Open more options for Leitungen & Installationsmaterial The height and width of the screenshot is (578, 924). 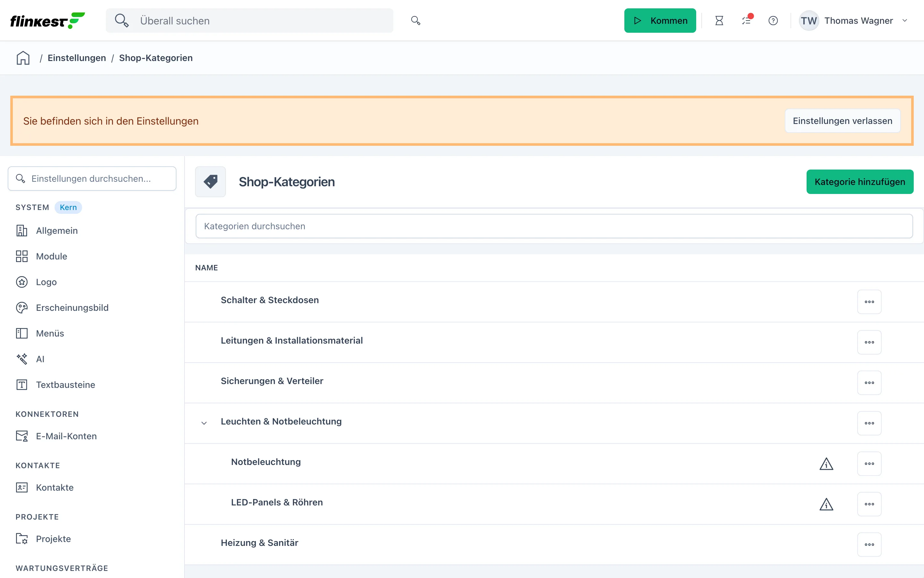(x=869, y=343)
